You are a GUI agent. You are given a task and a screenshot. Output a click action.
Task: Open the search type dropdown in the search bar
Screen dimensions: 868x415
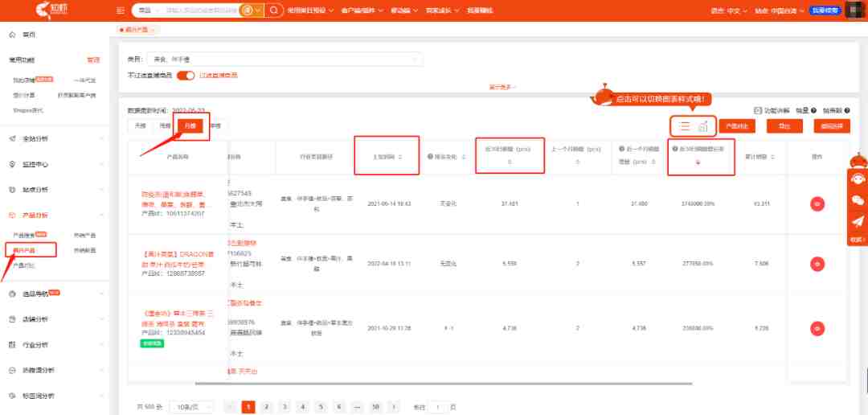(x=149, y=10)
